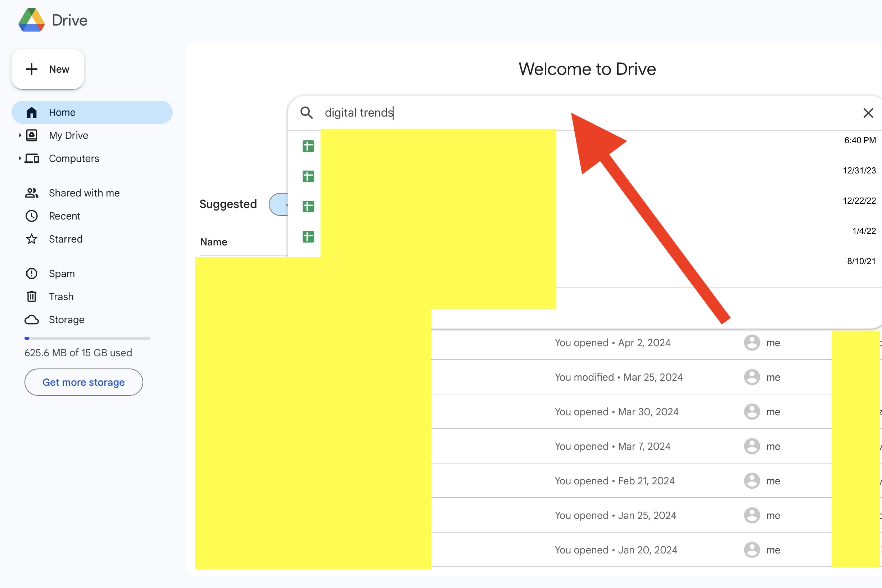Click the 625.6 MB of 15 GB used text
Screen dimensions: 882x588
coord(78,353)
